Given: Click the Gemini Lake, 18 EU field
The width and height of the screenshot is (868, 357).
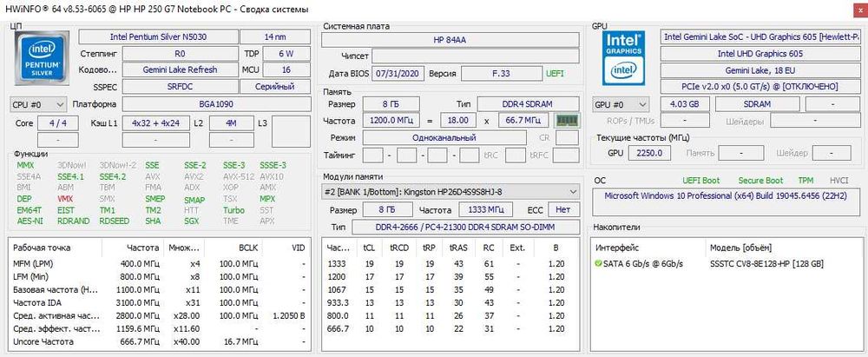Looking at the screenshot, I should point(760,70).
